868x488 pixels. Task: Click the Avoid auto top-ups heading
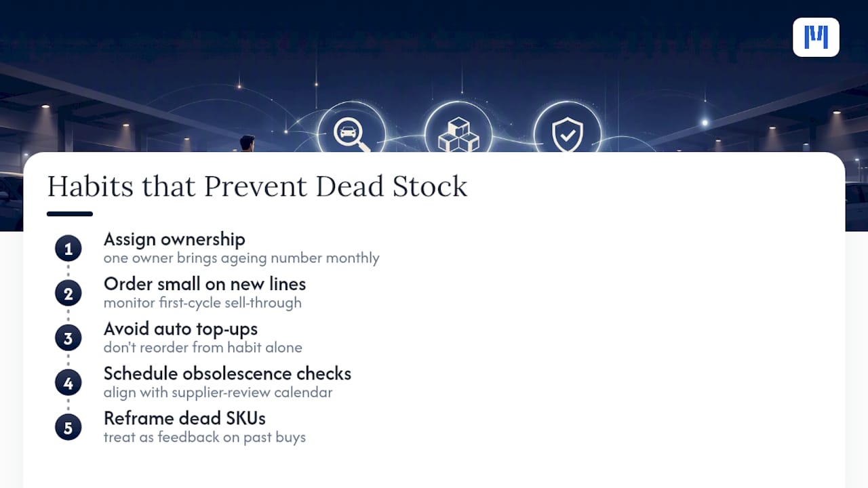pos(180,329)
